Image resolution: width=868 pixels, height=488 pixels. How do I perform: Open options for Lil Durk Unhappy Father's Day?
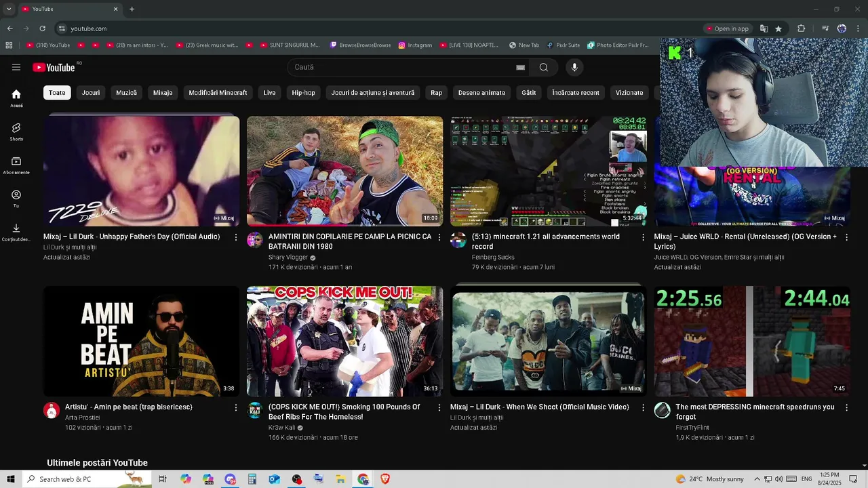point(236,237)
